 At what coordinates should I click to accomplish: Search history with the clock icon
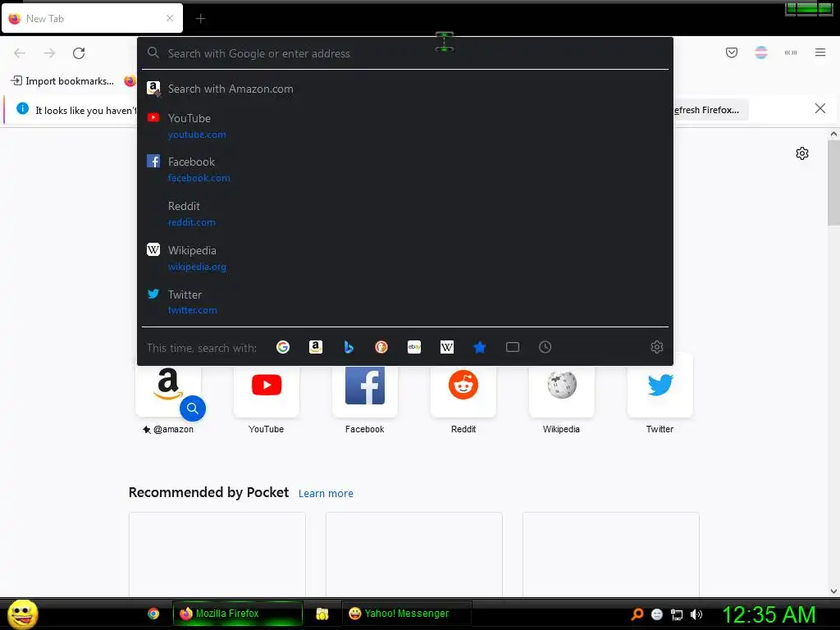[x=545, y=347]
